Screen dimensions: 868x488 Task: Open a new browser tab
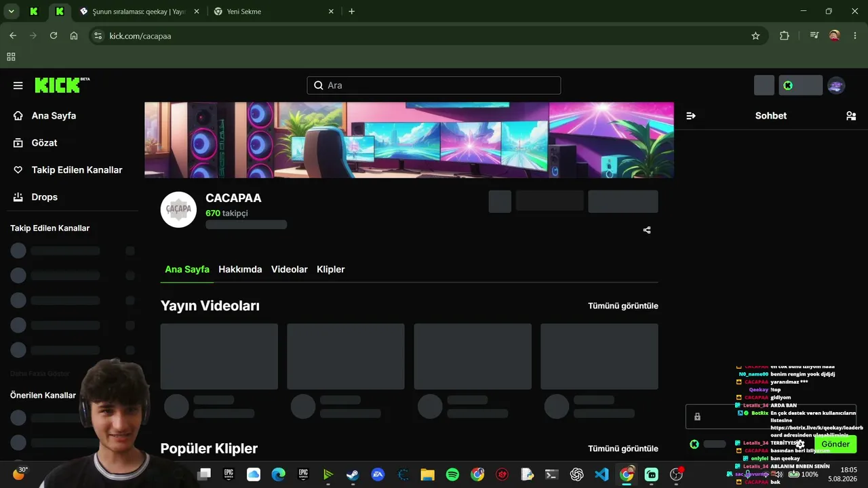[x=351, y=12]
